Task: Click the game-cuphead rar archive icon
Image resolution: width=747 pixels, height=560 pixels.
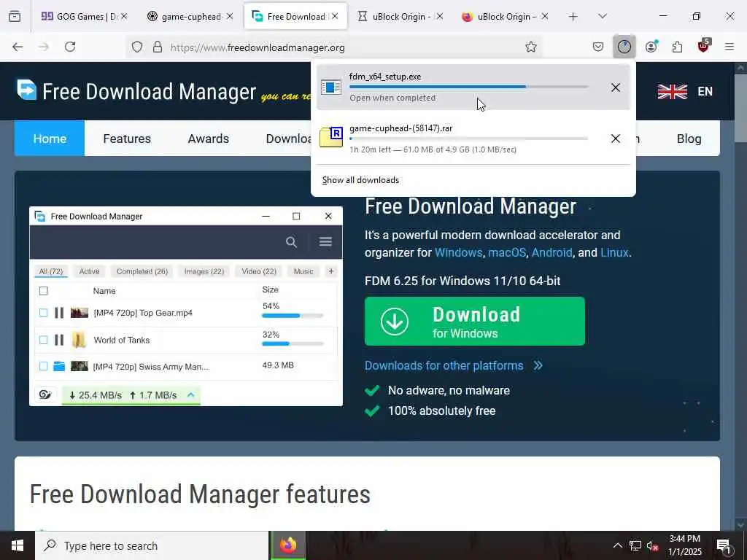Action: coord(331,137)
